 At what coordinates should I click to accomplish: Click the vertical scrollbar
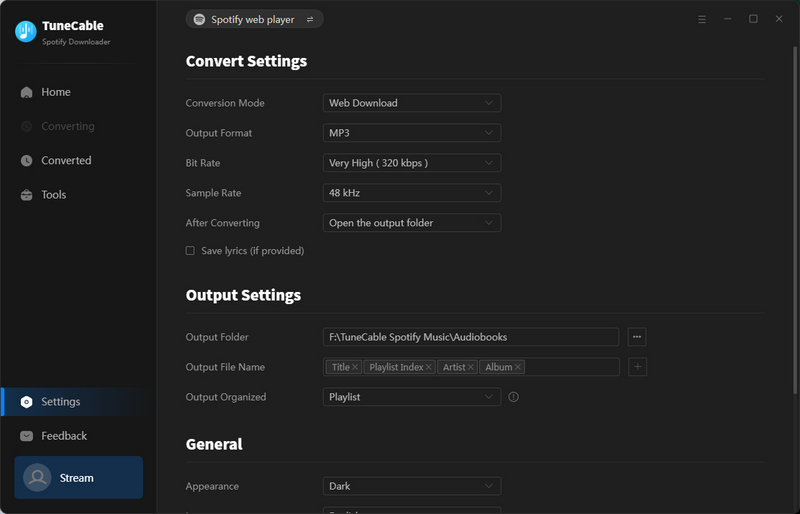click(x=795, y=219)
